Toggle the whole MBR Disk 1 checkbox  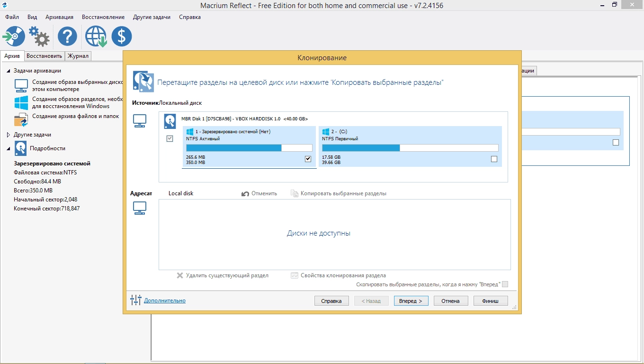(x=170, y=138)
